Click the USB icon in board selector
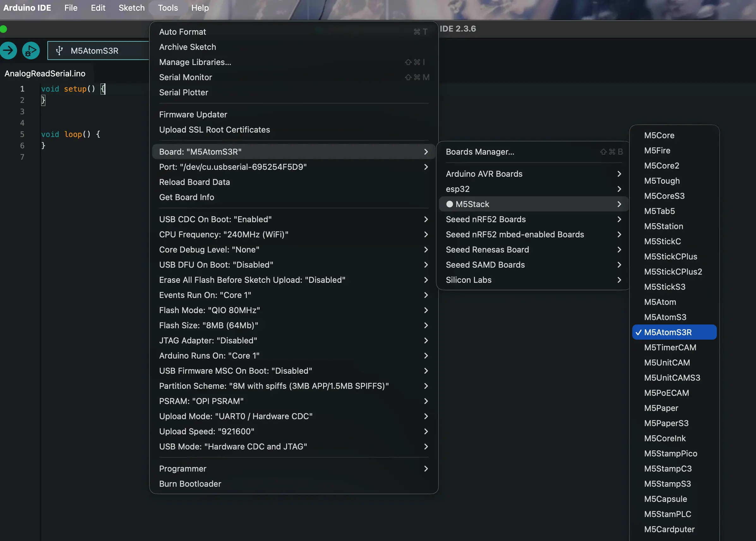756x541 pixels. [x=59, y=51]
